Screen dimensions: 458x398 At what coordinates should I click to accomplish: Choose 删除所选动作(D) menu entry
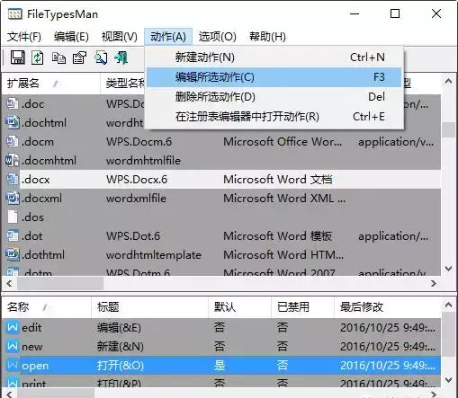[x=274, y=97]
